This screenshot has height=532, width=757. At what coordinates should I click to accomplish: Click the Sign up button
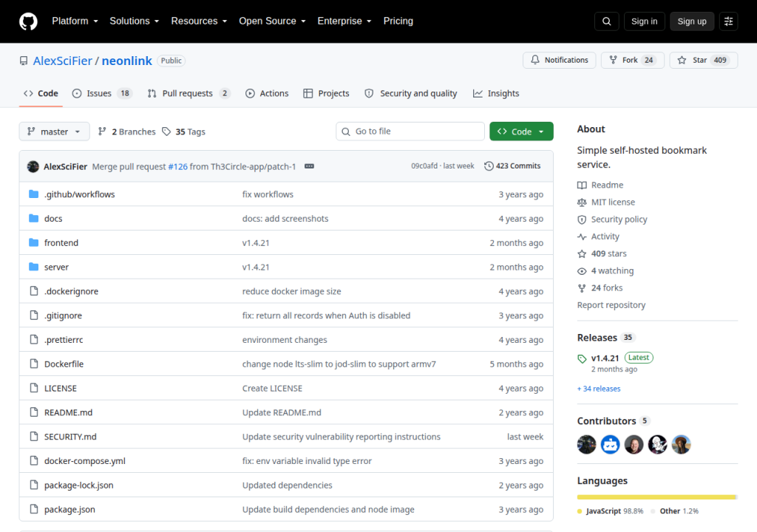(x=692, y=21)
